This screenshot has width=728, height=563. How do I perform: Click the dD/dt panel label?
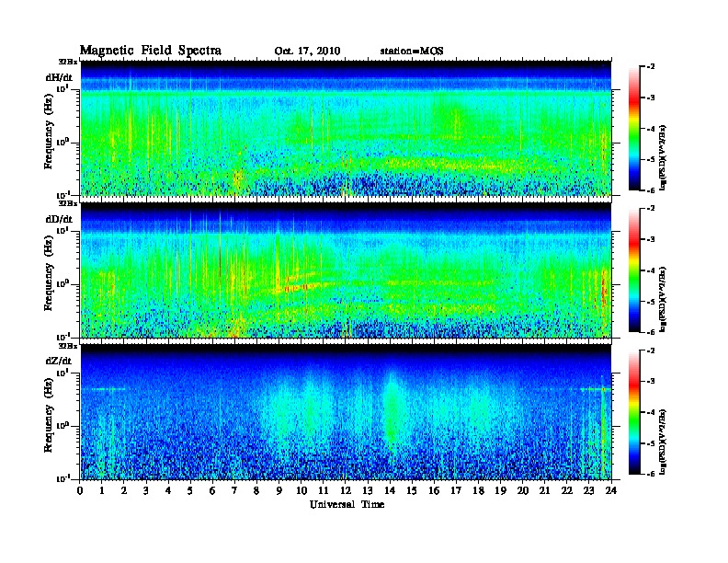coord(59,219)
